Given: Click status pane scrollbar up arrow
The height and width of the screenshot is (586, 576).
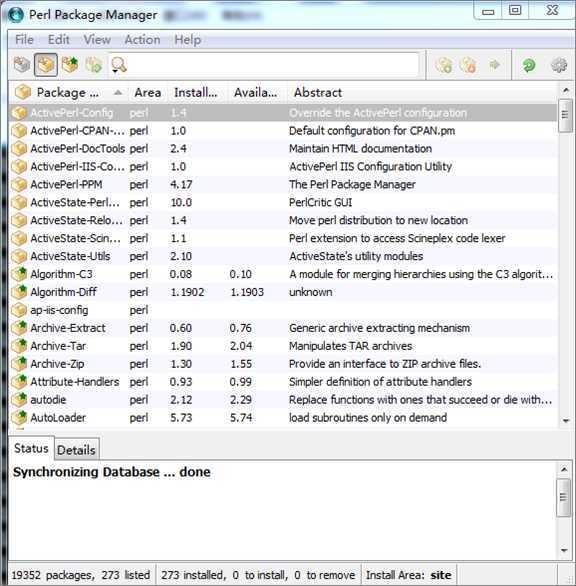Looking at the screenshot, I should [x=564, y=469].
